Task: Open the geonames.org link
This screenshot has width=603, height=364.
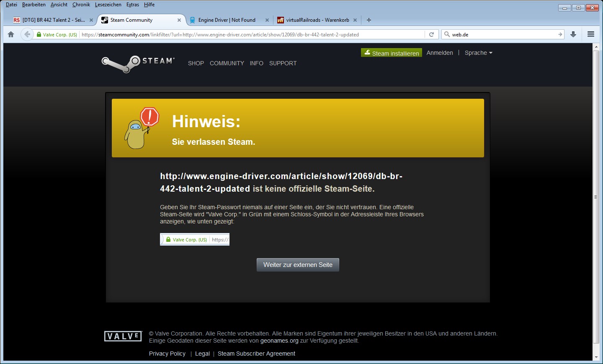Action: (x=279, y=341)
